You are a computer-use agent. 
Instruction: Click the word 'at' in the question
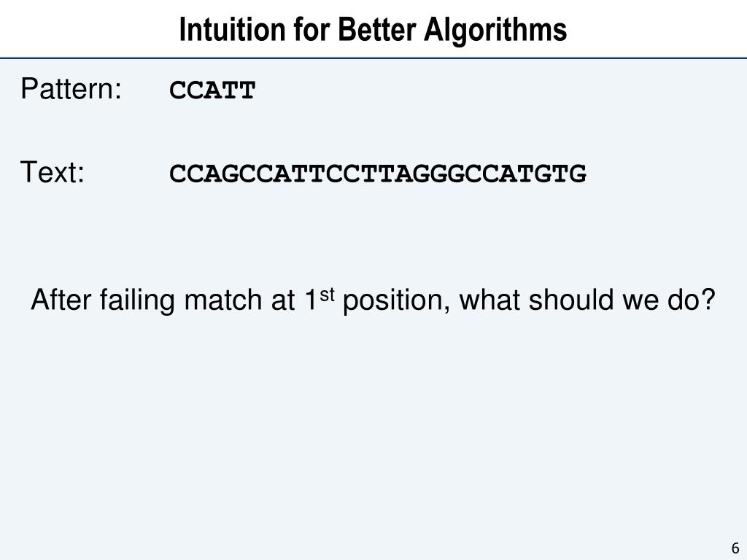[x=282, y=300]
